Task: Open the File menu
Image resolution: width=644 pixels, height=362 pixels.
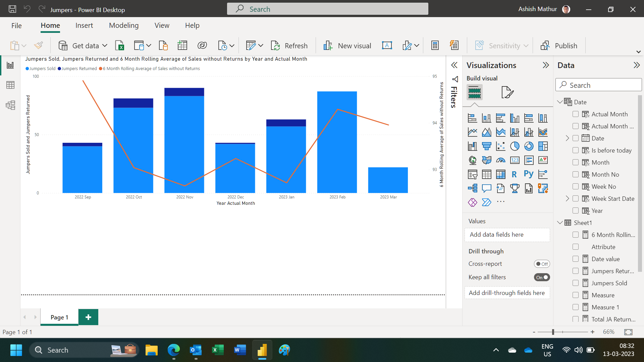Action: click(x=16, y=25)
